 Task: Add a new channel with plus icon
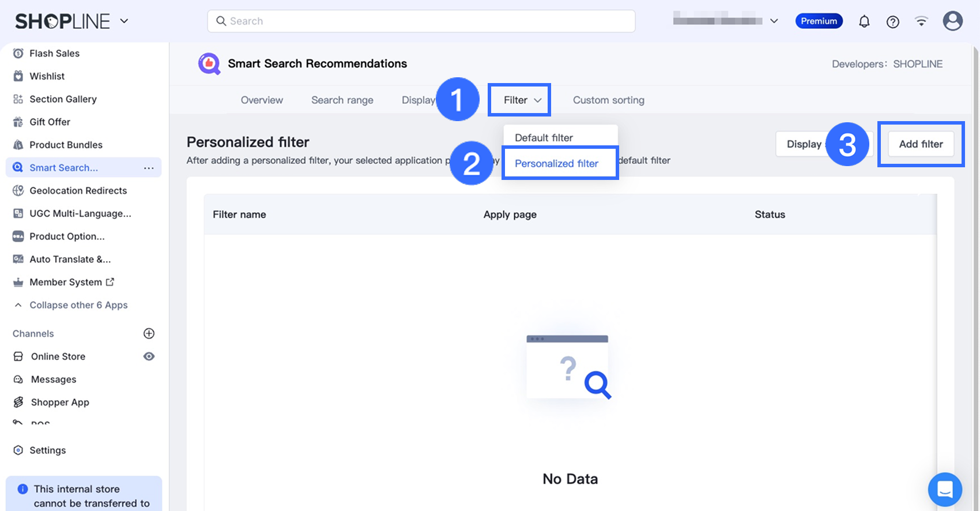point(149,333)
